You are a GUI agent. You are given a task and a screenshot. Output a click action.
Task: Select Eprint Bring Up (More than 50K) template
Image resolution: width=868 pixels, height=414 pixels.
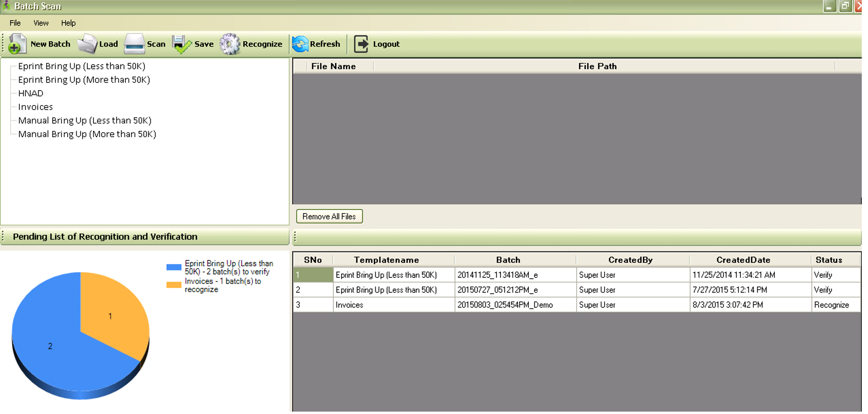click(x=84, y=80)
